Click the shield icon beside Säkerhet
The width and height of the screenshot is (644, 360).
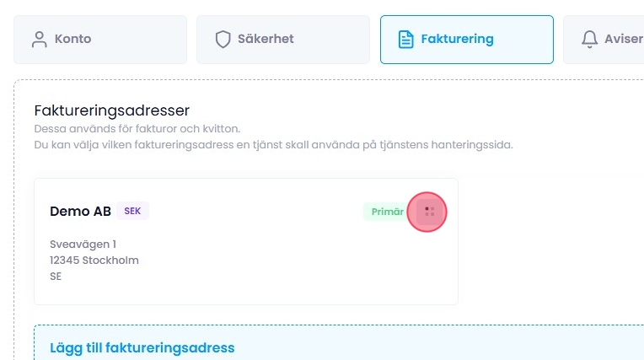click(x=223, y=39)
